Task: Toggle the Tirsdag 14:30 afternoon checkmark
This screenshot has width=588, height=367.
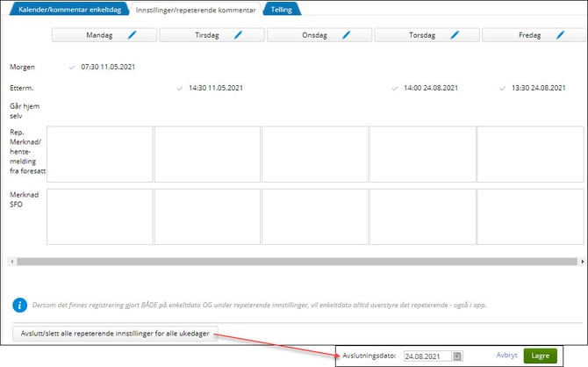Action: coord(180,88)
